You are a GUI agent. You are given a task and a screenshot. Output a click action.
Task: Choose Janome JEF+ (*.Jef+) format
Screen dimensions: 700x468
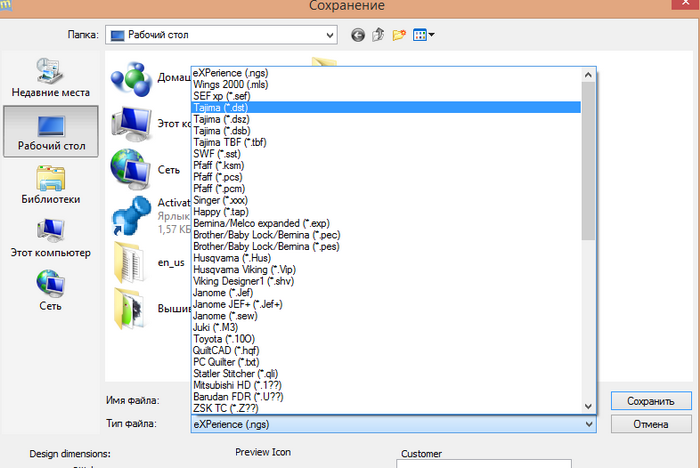tap(386, 305)
